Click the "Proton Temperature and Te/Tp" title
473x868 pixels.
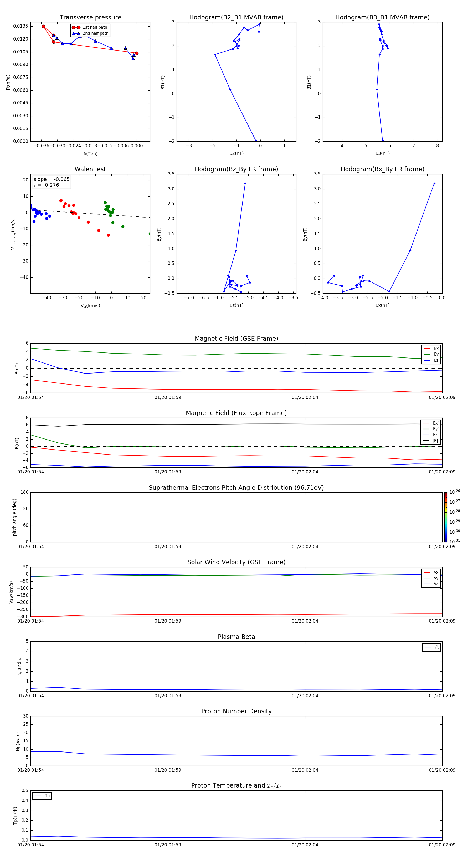pyautogui.click(x=236, y=786)
